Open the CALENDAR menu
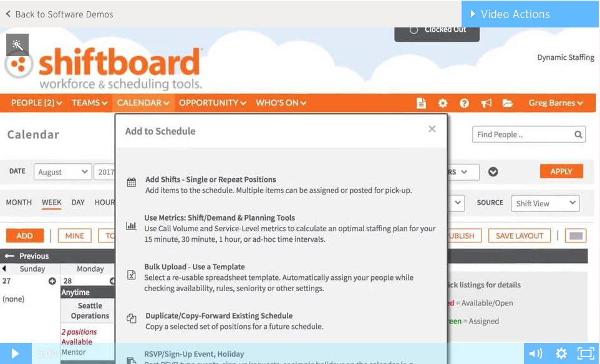Image resolution: width=600 pixels, height=364 pixels. coord(143,103)
